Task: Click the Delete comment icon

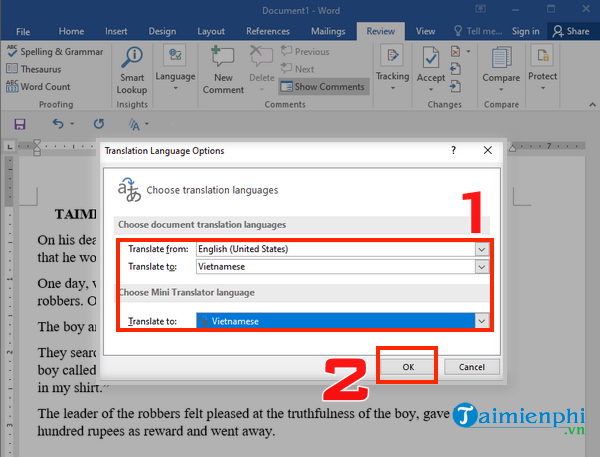Action: 261,56
